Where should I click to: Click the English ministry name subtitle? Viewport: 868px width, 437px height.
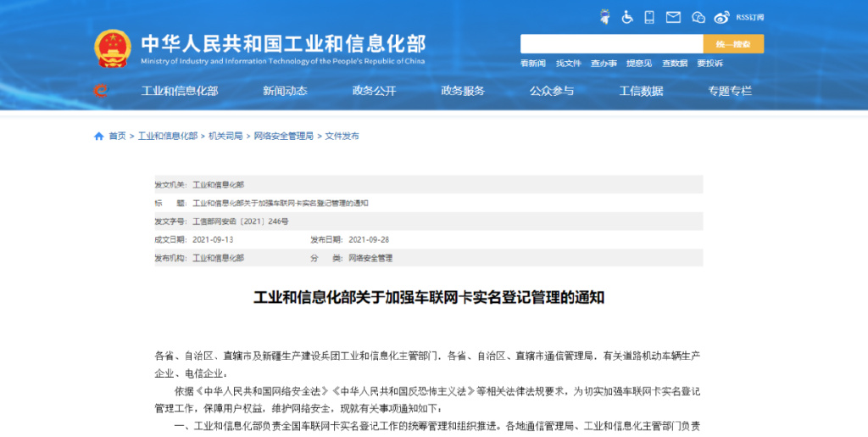click(283, 61)
